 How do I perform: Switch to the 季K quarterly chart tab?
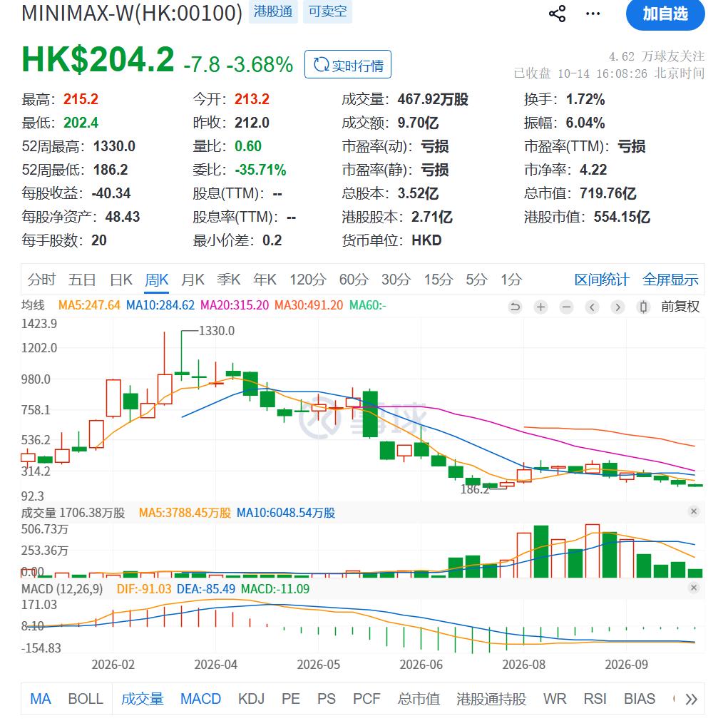(x=228, y=280)
